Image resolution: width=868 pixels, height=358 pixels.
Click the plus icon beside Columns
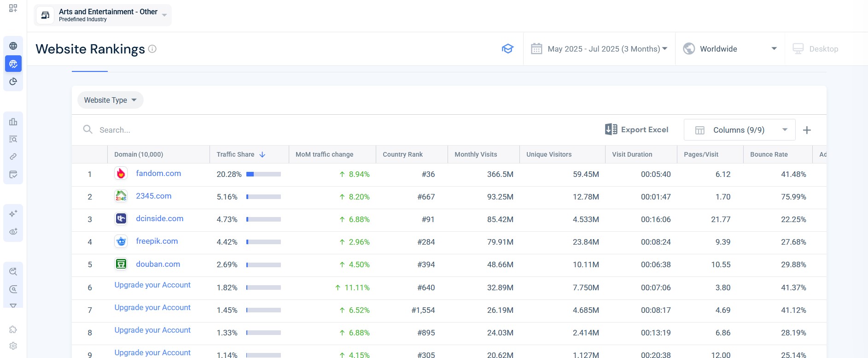coord(807,130)
